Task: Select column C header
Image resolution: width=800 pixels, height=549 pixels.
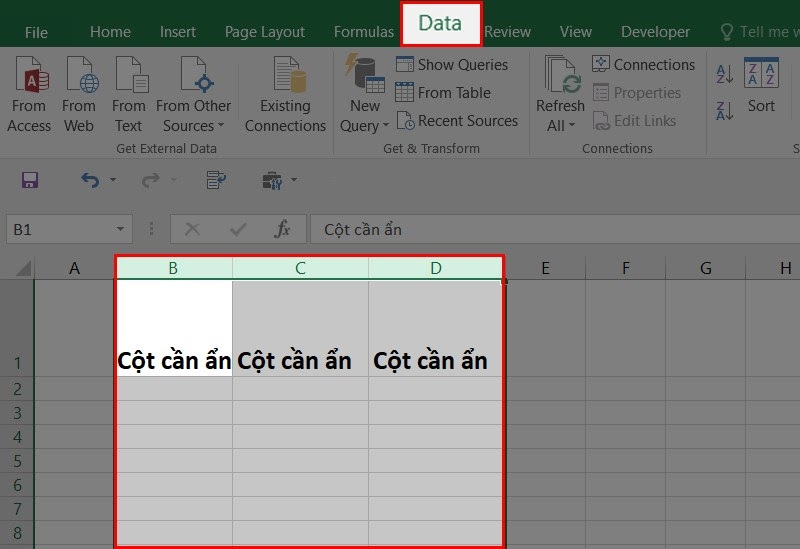Action: [x=301, y=268]
